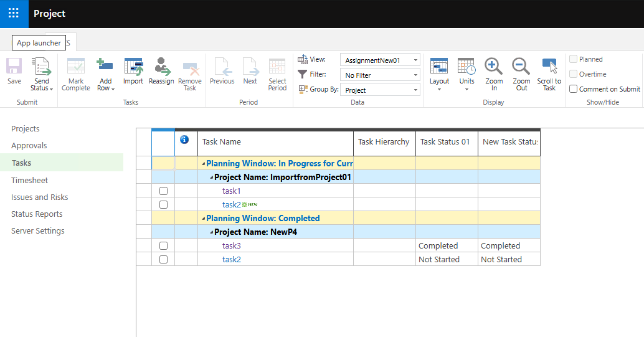Click the Save ribbon icon
The height and width of the screenshot is (337, 644).
tap(14, 66)
